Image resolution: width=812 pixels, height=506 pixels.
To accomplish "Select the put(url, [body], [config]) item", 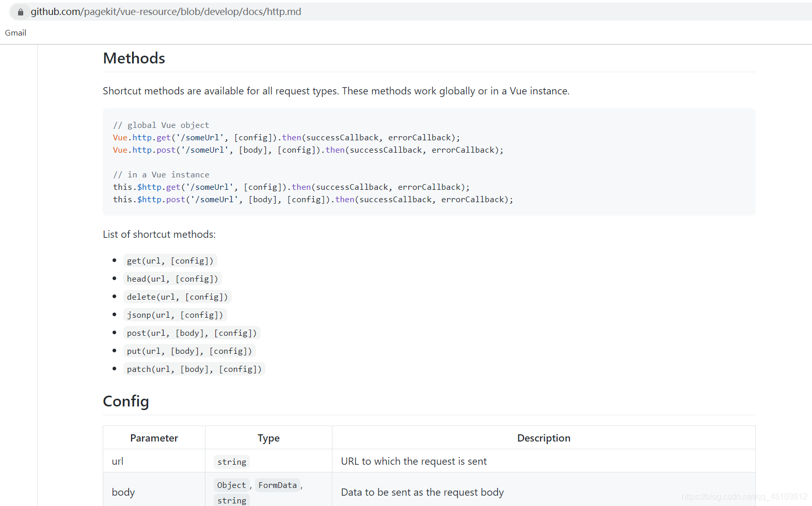I will 189,351.
